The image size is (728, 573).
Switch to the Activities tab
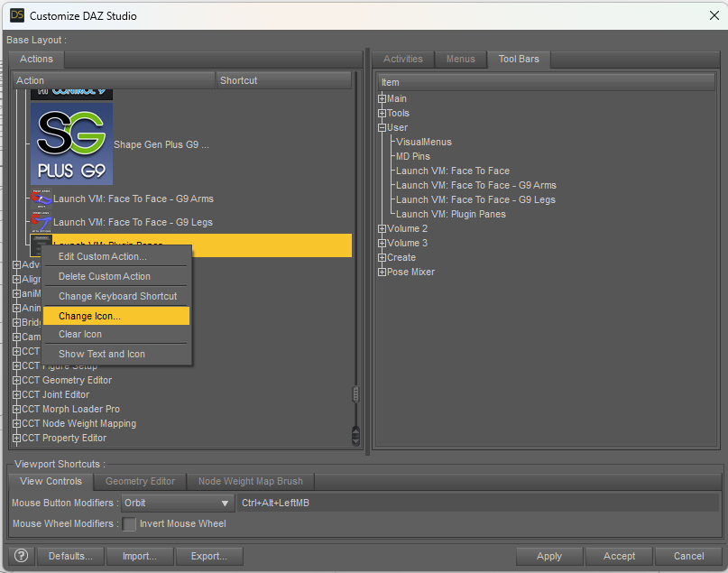tap(403, 59)
